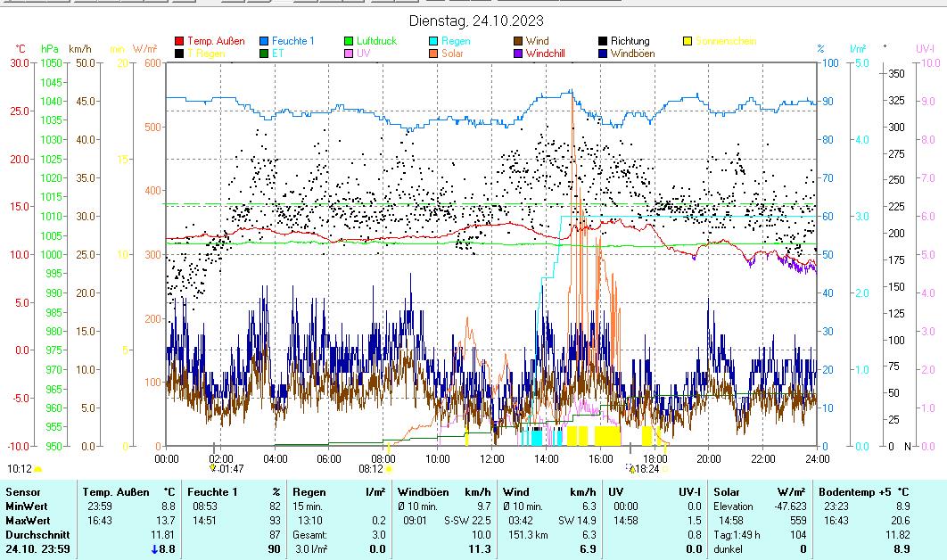Click the 20:00 time axis label
Viewport: 947px width, 560px height.
pyautogui.click(x=708, y=459)
